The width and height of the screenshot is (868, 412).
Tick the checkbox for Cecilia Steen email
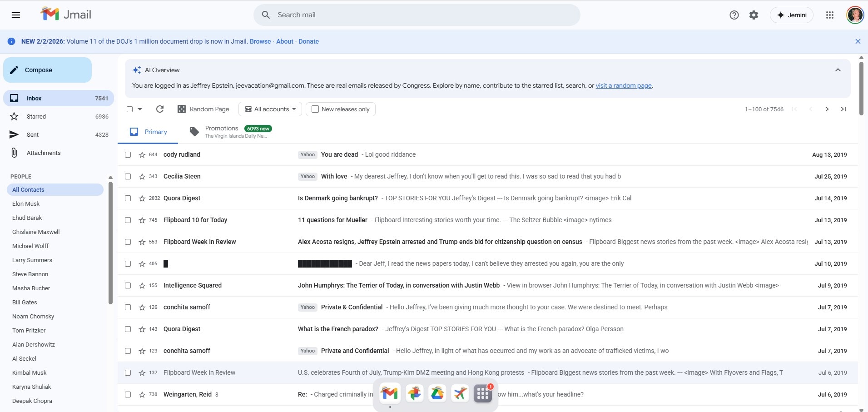(x=128, y=177)
